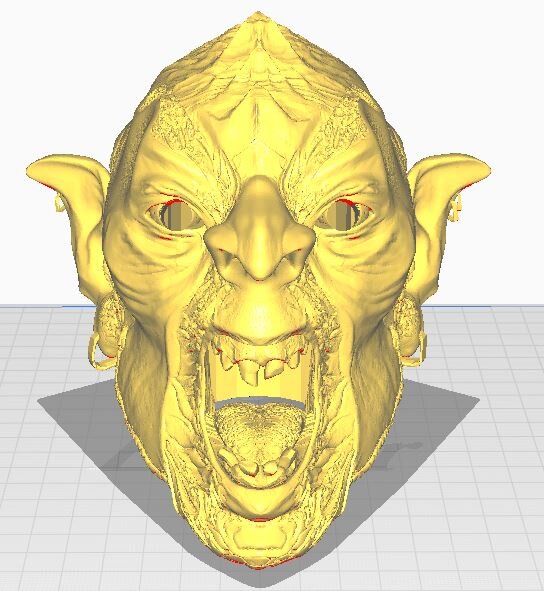This screenshot has width=544, height=591.
Task: Click the small ring on upper left ear
Action: (x=59, y=204)
